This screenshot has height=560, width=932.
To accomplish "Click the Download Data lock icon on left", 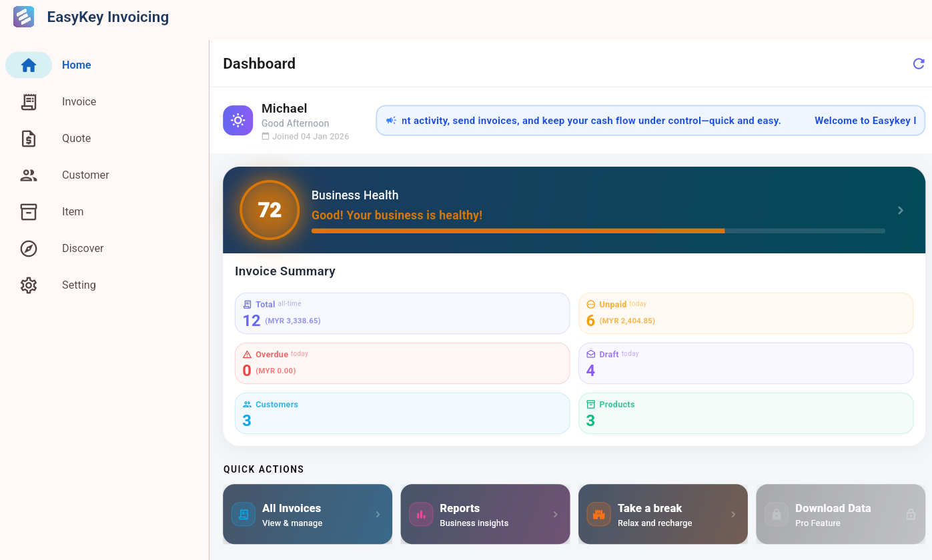I will tap(777, 514).
